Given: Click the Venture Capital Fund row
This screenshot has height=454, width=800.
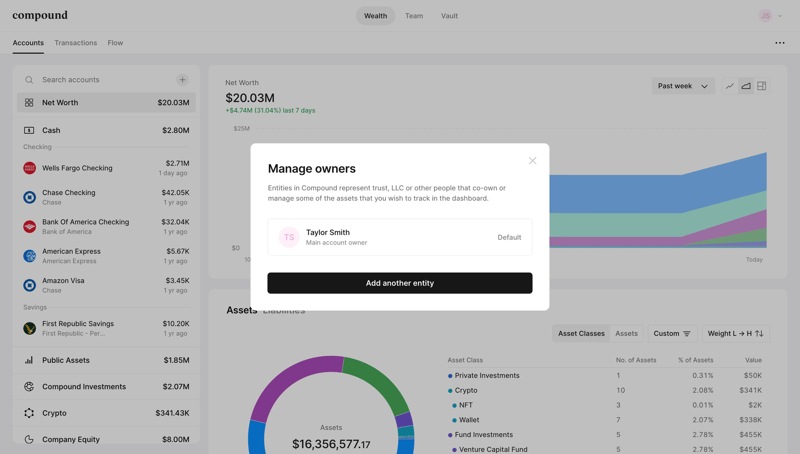Looking at the screenshot, I should 605,449.
